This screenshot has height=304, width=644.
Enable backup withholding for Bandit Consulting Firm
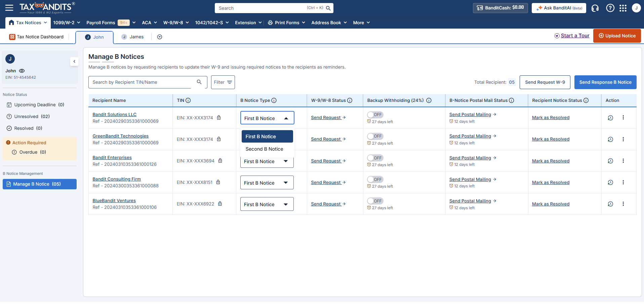(375, 180)
